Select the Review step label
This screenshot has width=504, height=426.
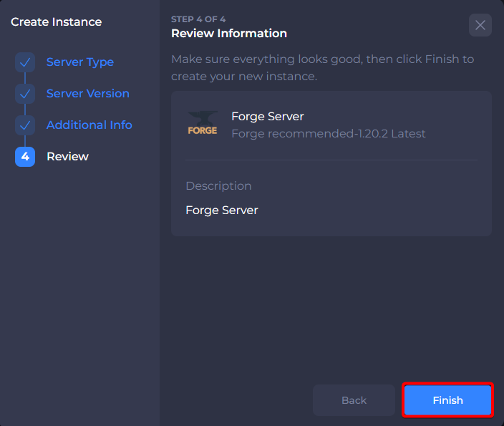pos(67,157)
